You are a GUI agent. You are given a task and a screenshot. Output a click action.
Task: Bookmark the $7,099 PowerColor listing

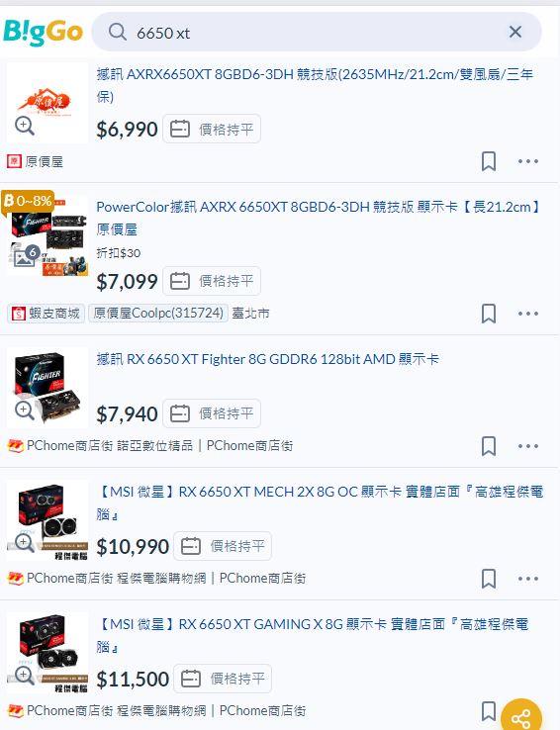[x=489, y=314]
